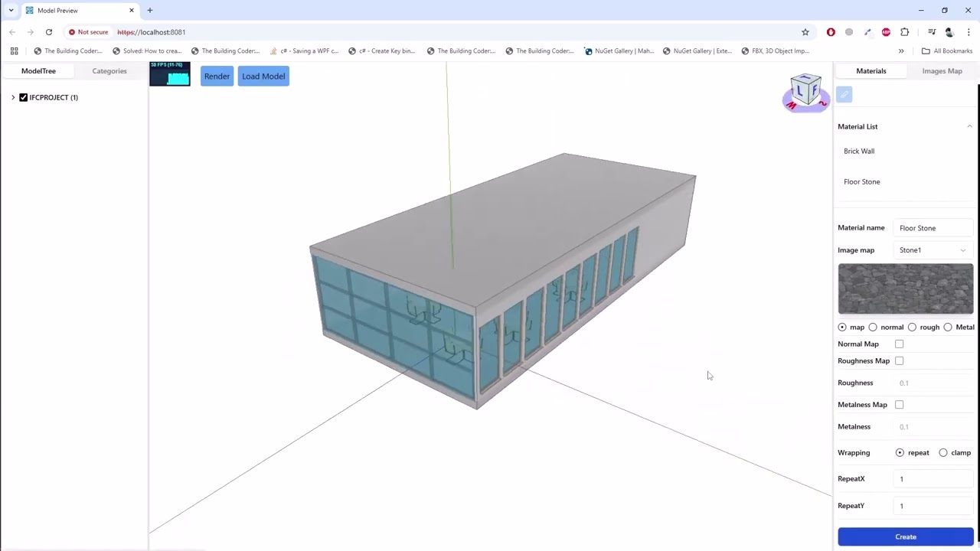Click the stone texture preview thumbnail
The height and width of the screenshot is (551, 980).
[x=906, y=289]
